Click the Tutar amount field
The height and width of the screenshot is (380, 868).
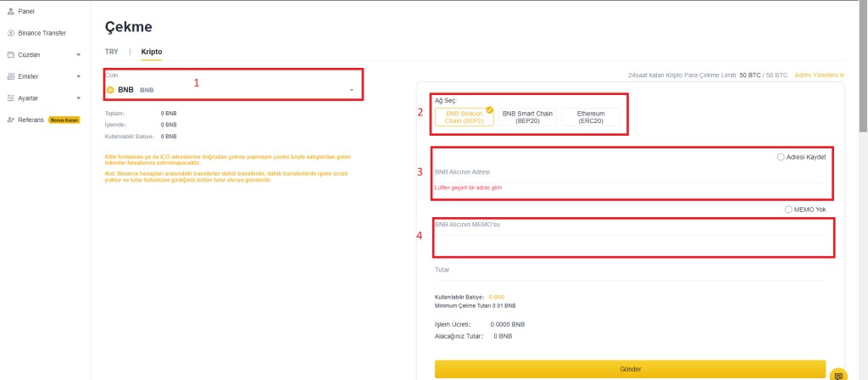pyautogui.click(x=631, y=271)
